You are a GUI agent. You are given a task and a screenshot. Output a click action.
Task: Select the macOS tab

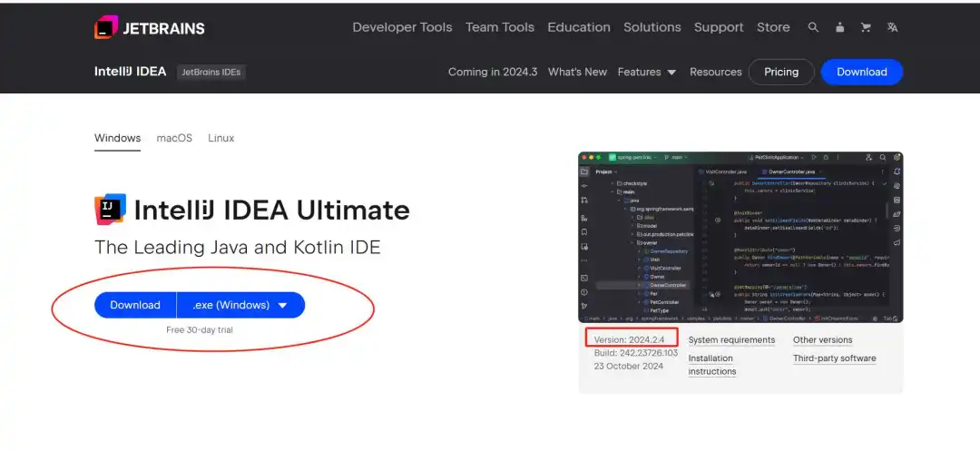[174, 138]
